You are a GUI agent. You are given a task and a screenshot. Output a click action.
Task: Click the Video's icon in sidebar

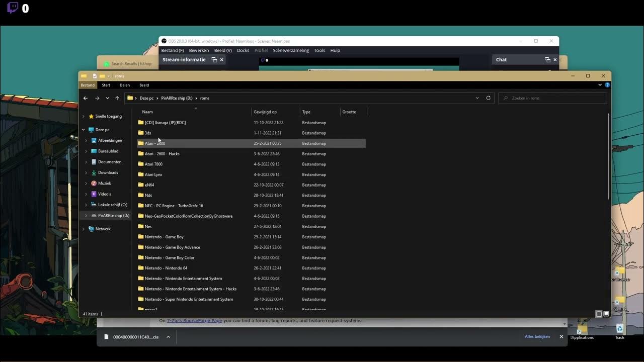[x=94, y=194]
